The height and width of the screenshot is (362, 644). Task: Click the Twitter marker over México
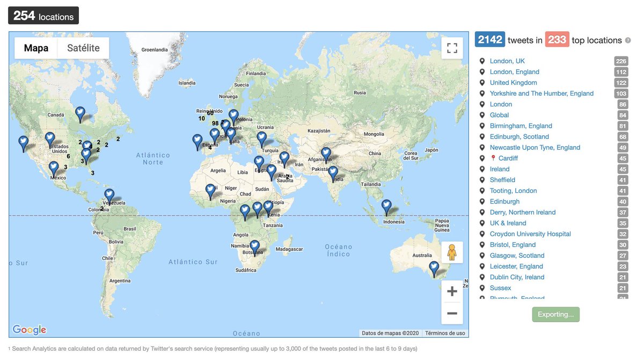pyautogui.click(x=54, y=169)
